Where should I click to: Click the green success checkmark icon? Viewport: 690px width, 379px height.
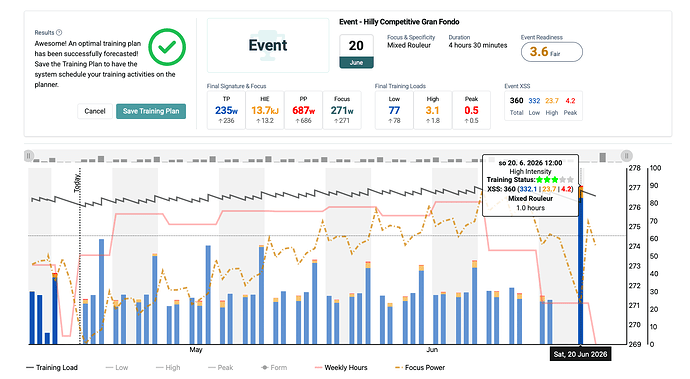pyautogui.click(x=167, y=47)
